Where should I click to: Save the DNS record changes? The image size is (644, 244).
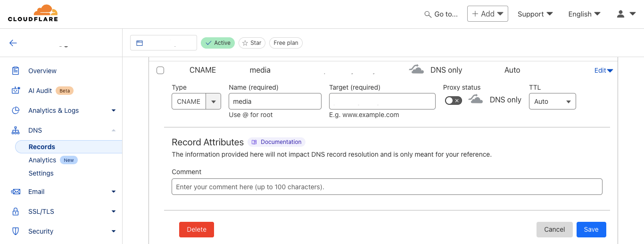[x=591, y=229]
